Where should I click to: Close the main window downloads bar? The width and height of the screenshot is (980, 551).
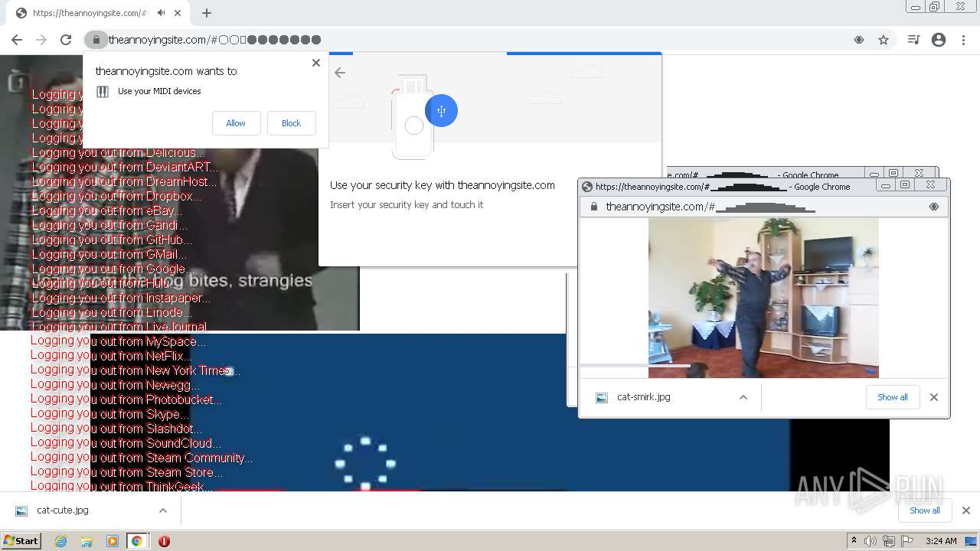coord(966,510)
